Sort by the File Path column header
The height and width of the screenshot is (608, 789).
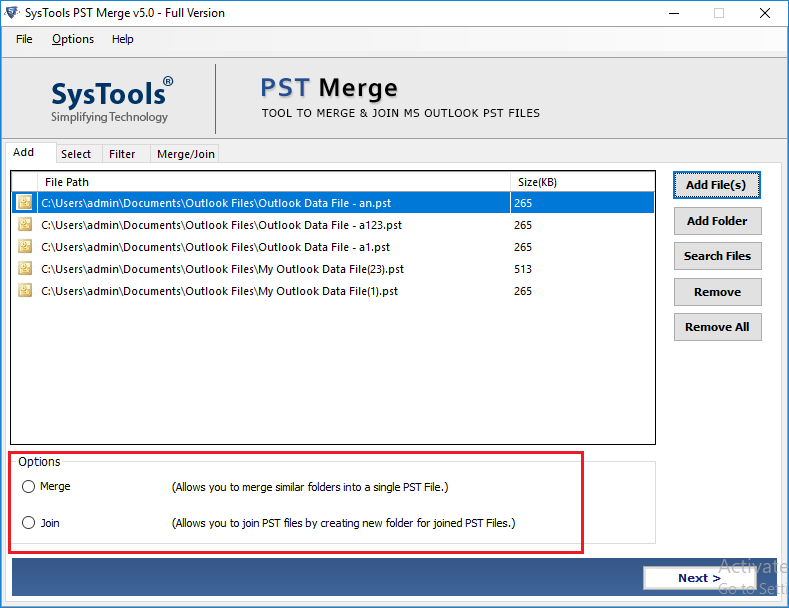[274, 182]
